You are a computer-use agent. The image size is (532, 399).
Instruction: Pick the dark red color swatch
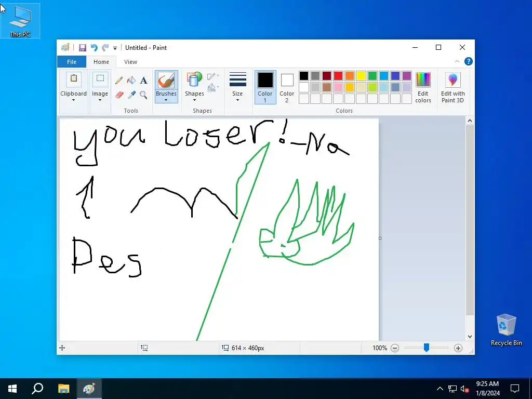pos(327,76)
